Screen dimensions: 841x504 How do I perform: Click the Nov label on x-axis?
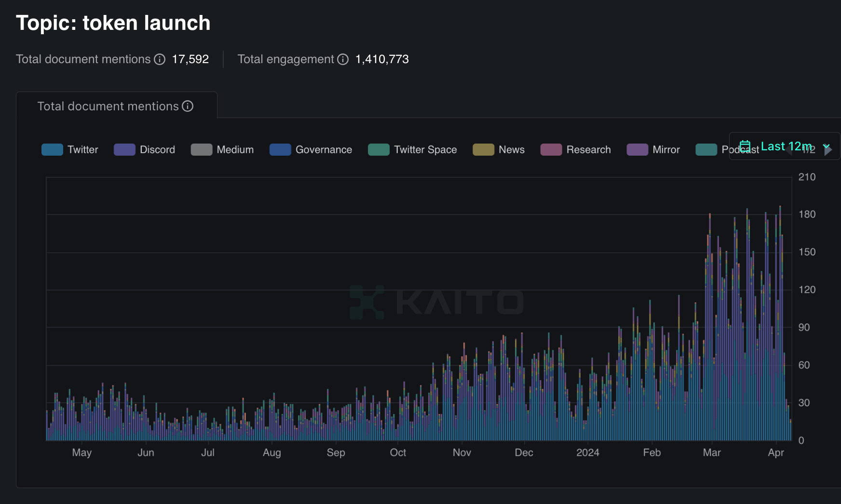tap(462, 452)
